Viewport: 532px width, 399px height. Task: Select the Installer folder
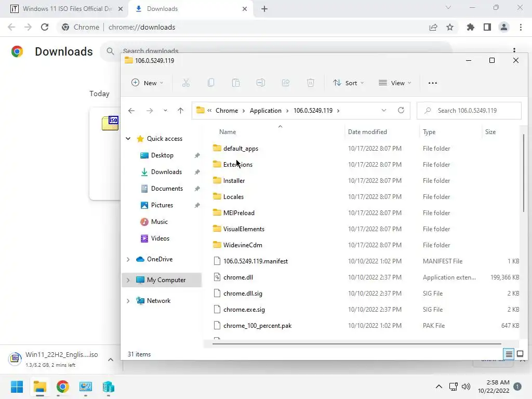tap(234, 180)
